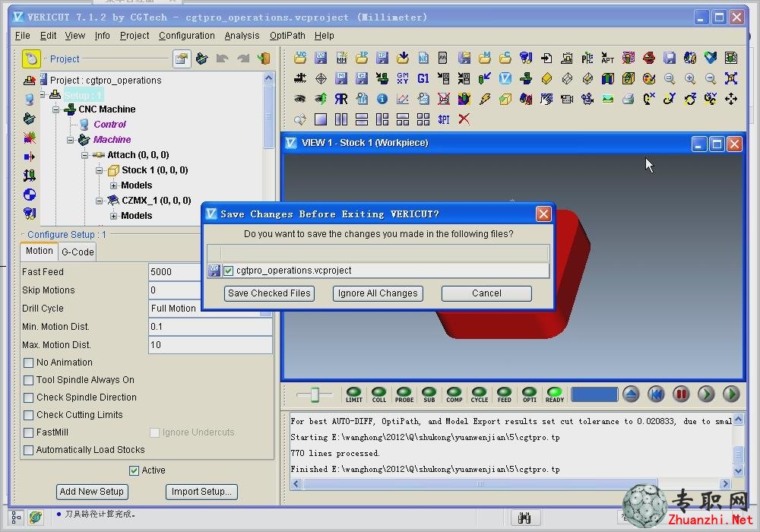Click the Max. Motion Dist. input field
The height and width of the screenshot is (532, 760).
[211, 345]
